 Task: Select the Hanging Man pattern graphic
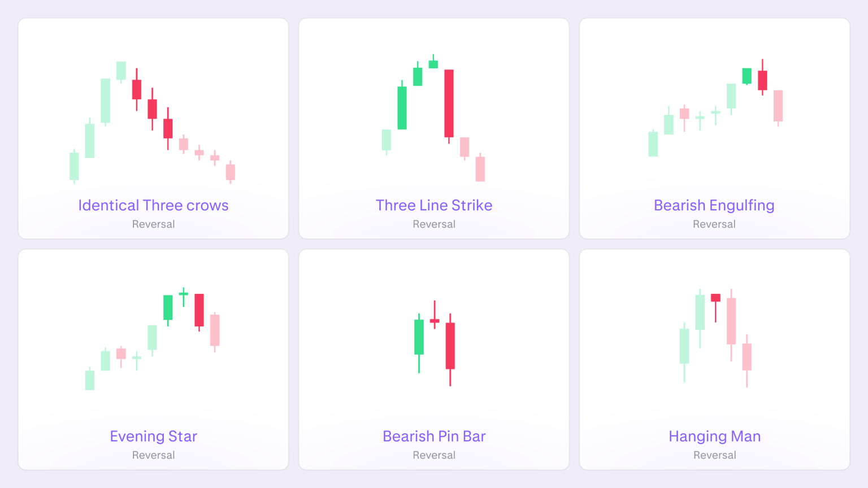pos(714,333)
